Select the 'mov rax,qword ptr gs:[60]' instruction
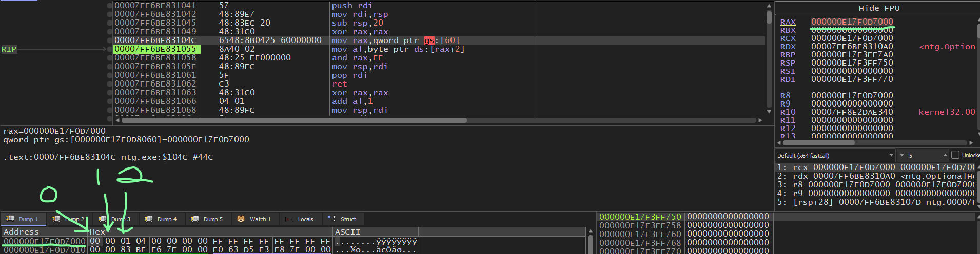Screen dimensions: 980x254 (x=396, y=40)
